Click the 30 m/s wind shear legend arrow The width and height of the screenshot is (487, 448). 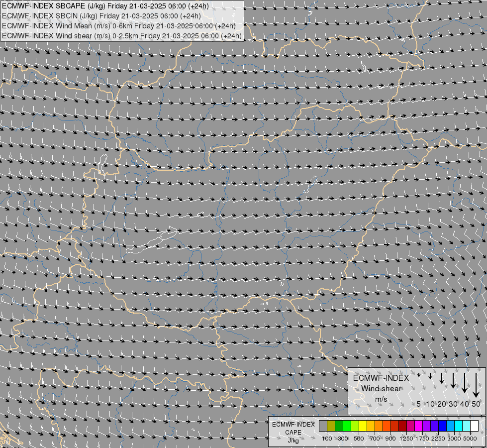(x=453, y=380)
